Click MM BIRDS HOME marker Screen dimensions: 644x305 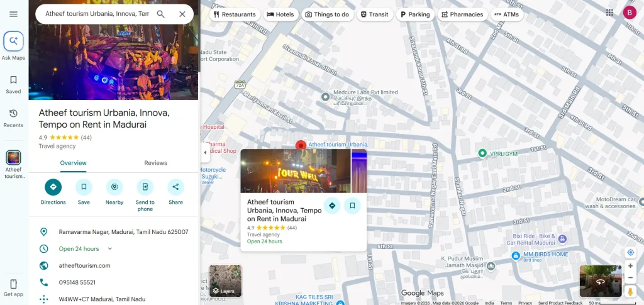[516, 256]
